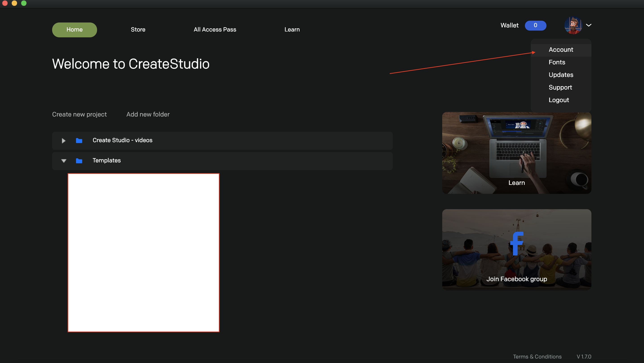Open the Join Facebook group card

pyautogui.click(x=517, y=249)
